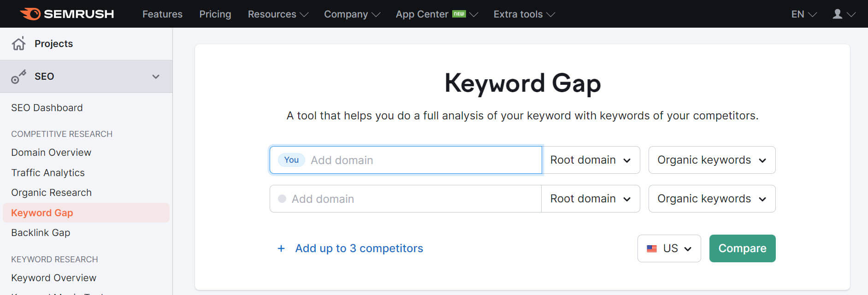This screenshot has width=868, height=295.
Task: Open Domain Overview in sidebar
Action: (51, 153)
